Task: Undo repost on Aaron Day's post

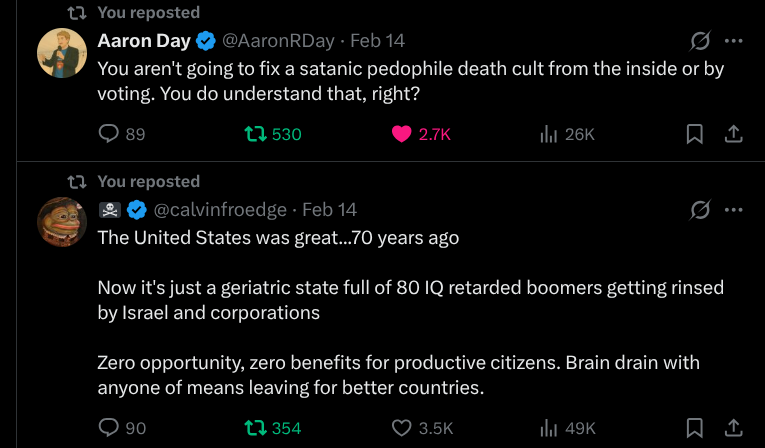Action: tap(257, 134)
